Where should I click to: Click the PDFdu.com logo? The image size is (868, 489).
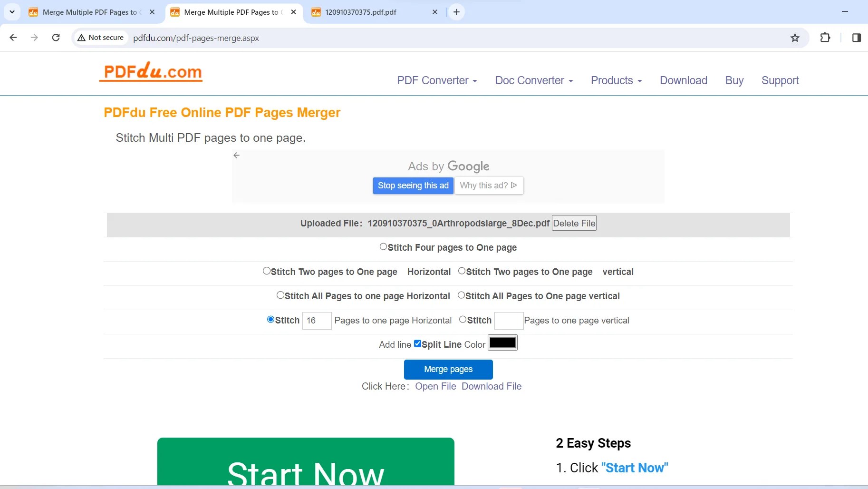click(151, 72)
